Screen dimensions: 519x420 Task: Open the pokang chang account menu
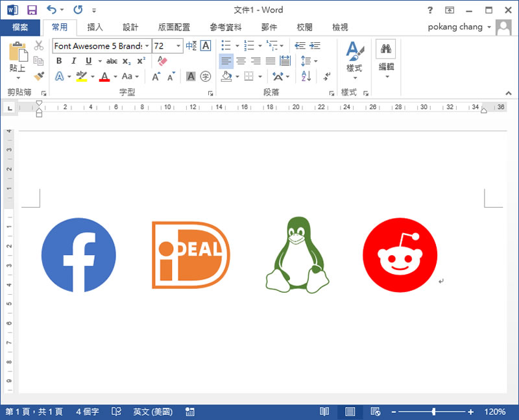(459, 27)
